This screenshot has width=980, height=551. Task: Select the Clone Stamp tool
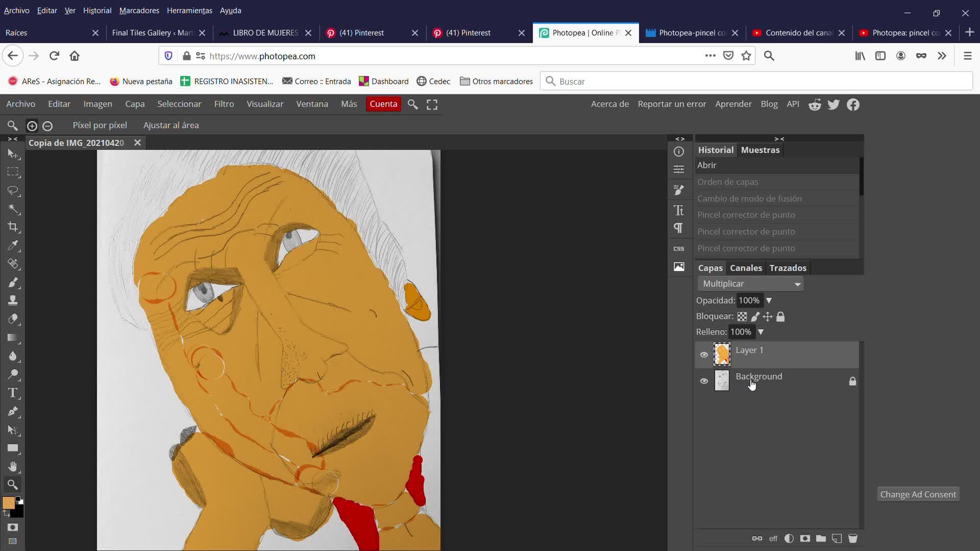[13, 300]
